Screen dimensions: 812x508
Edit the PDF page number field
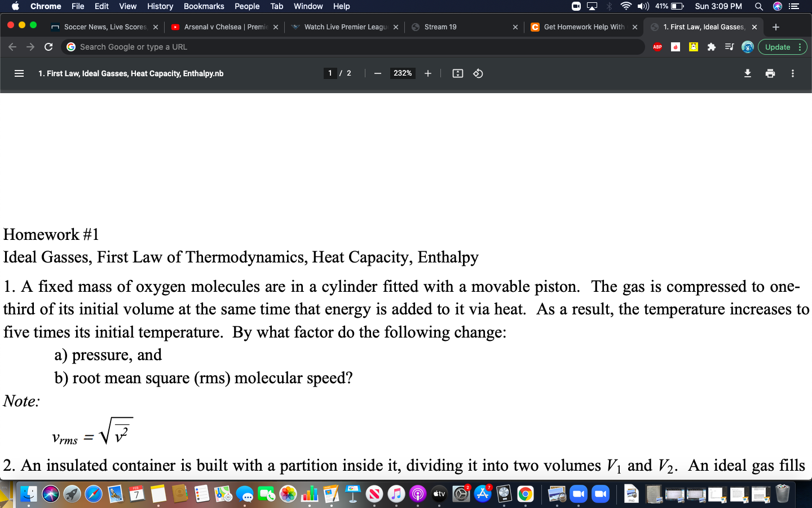pyautogui.click(x=330, y=73)
